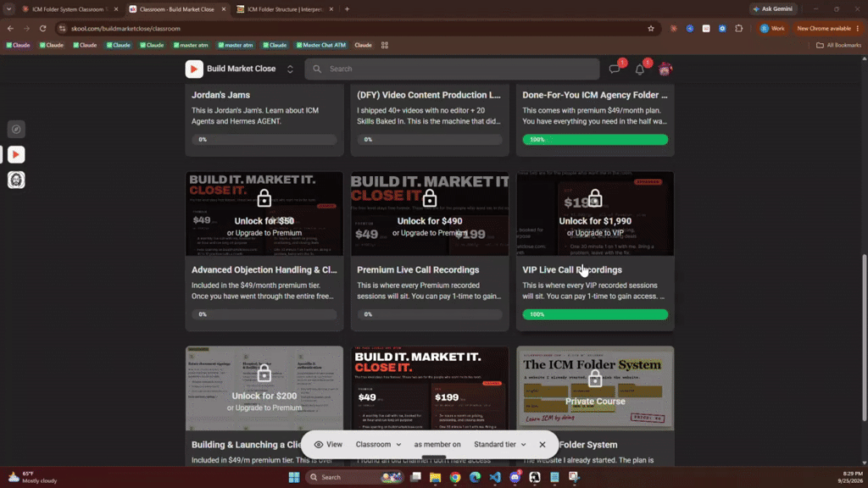
Task: Open the Classroom dropdown in the view bar
Action: pos(379,445)
